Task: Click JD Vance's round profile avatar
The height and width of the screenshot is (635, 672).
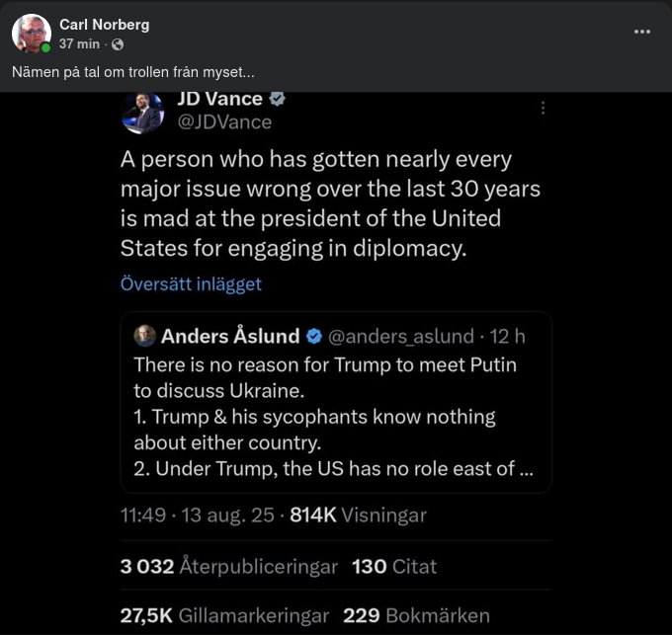Action: pos(142,112)
